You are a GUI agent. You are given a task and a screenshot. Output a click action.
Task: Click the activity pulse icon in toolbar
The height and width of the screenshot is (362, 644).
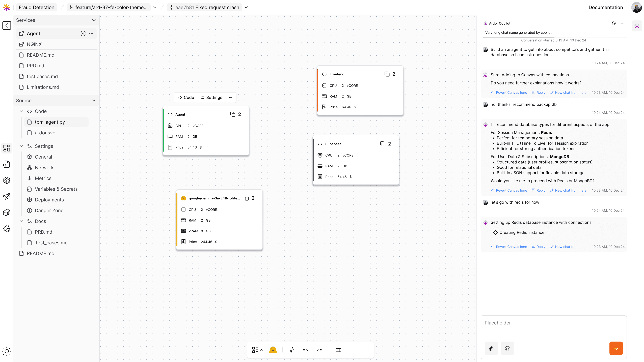pyautogui.click(x=292, y=350)
